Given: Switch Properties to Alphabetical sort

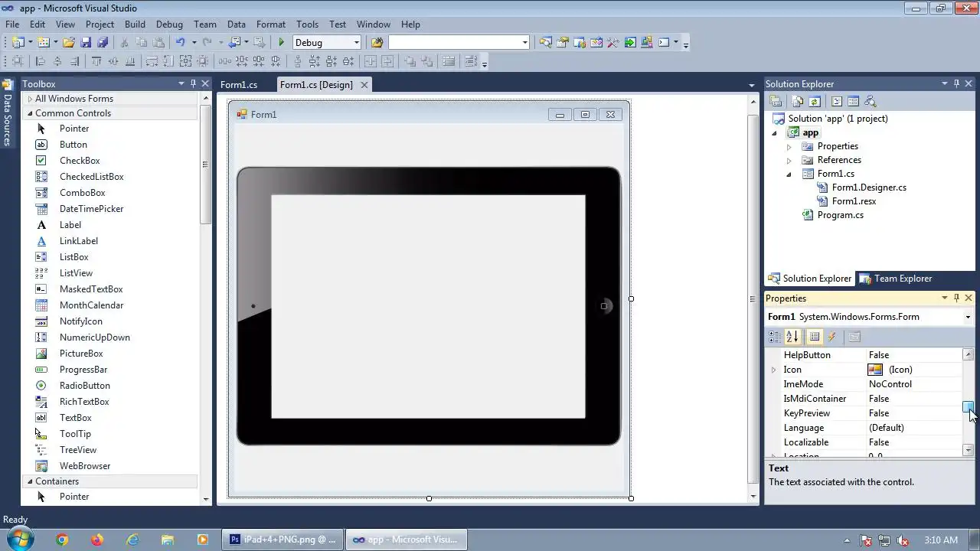Looking at the screenshot, I should click(x=792, y=337).
